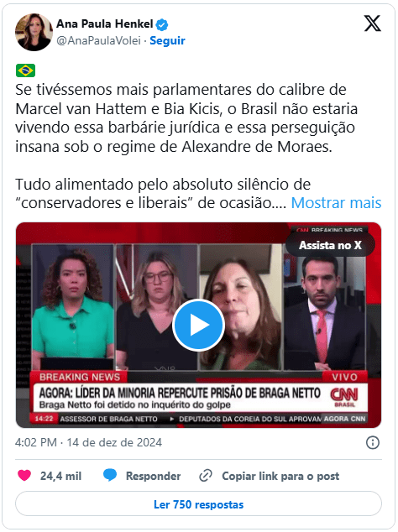Click the chain link copy icon
The image size is (398, 532).
click(x=206, y=476)
